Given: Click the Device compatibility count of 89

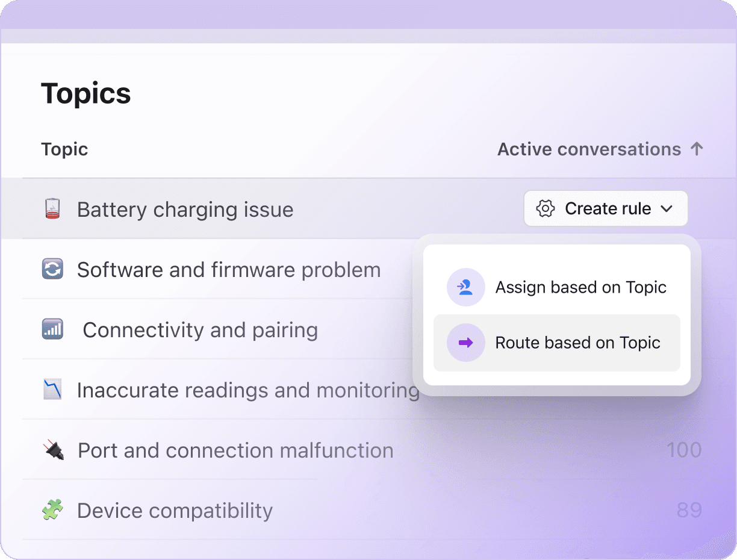Looking at the screenshot, I should point(689,511).
